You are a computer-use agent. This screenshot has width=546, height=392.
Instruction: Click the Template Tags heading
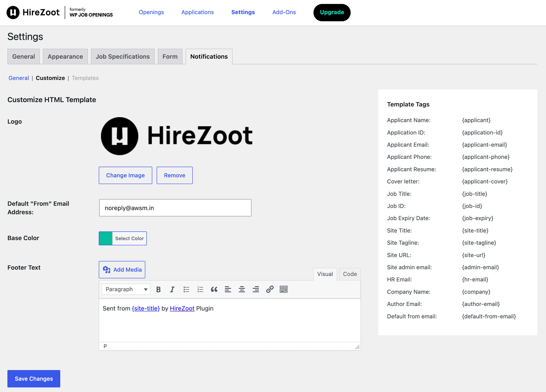(x=408, y=104)
